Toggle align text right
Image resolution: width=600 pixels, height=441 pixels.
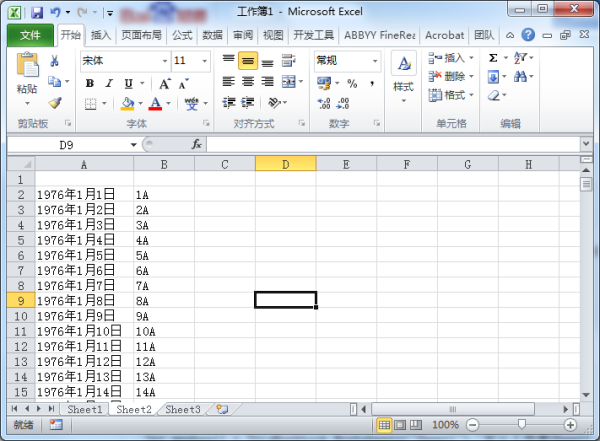pyautogui.click(x=267, y=82)
